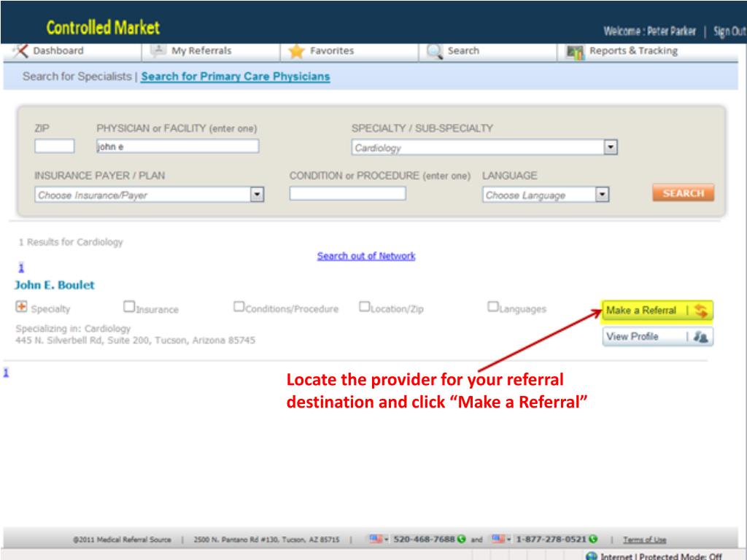Click the 1-877-278-0521 phone number
This screenshot has width=747, height=560.
(551, 539)
